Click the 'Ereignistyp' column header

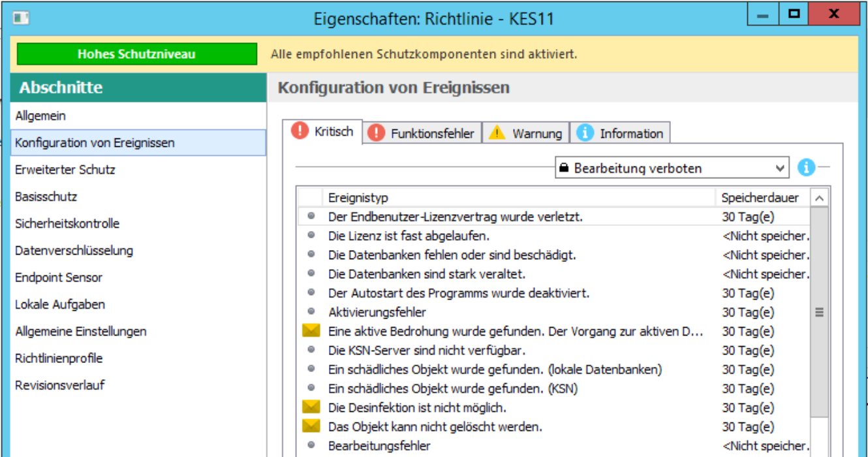pyautogui.click(x=519, y=197)
